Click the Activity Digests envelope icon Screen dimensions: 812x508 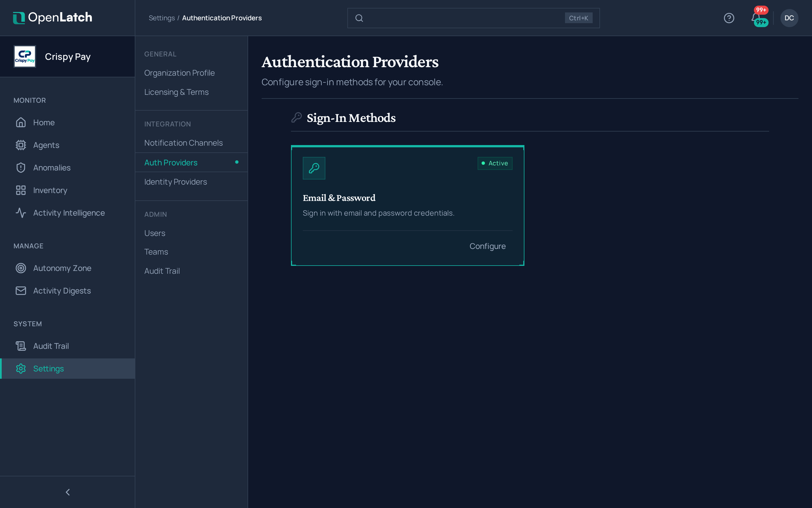pyautogui.click(x=21, y=291)
